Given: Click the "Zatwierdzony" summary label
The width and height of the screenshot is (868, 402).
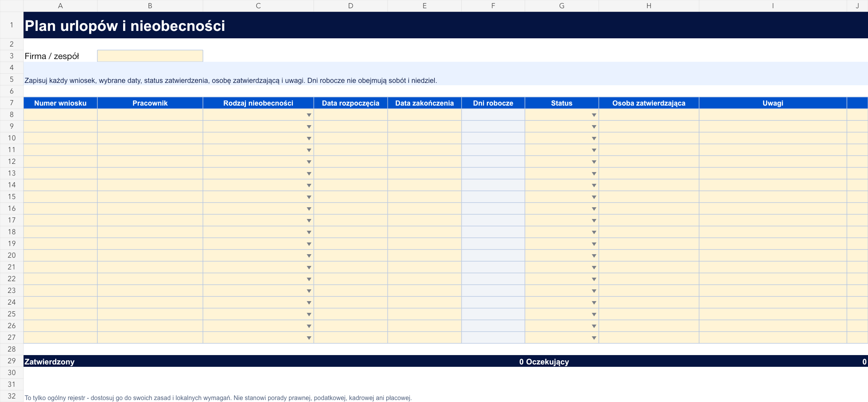Looking at the screenshot, I should click(x=50, y=362).
